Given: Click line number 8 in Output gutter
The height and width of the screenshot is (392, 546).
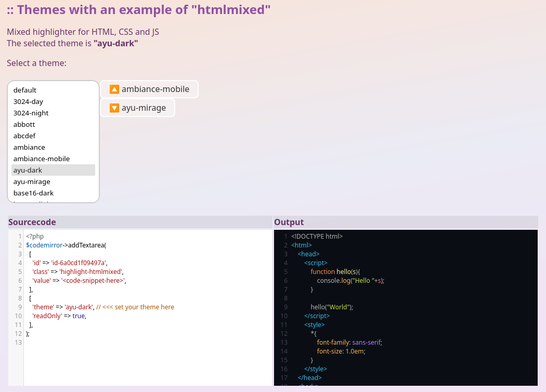Looking at the screenshot, I should point(285,298).
